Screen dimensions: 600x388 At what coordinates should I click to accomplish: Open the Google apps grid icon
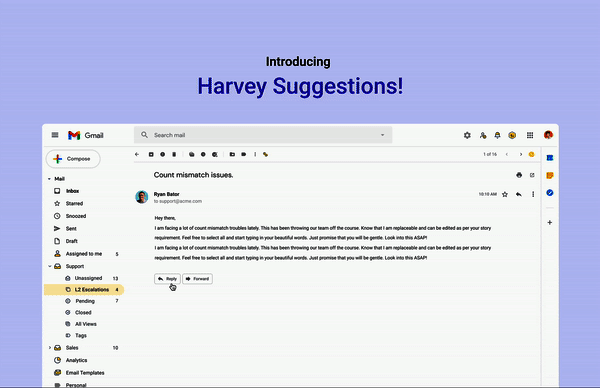530,135
